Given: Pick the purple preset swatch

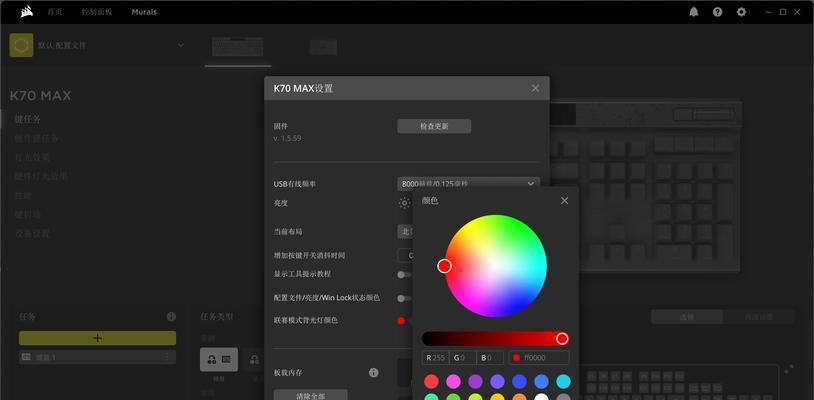Looking at the screenshot, I should pos(476,382).
